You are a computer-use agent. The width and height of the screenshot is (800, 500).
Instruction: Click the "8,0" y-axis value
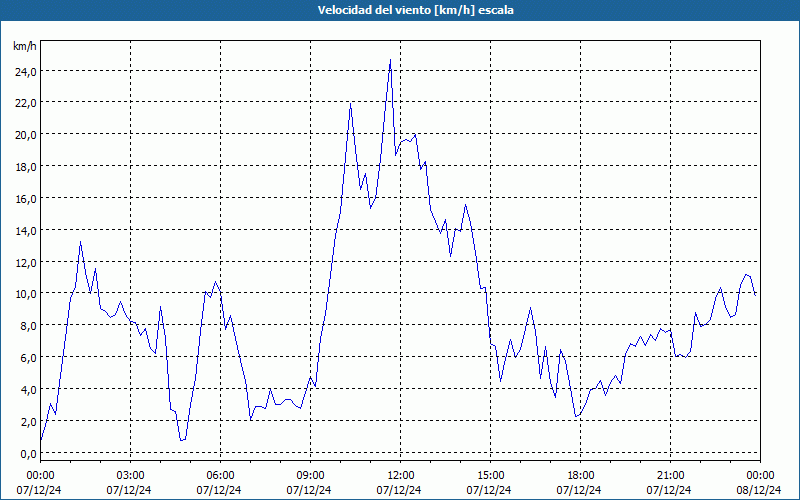(x=28, y=326)
